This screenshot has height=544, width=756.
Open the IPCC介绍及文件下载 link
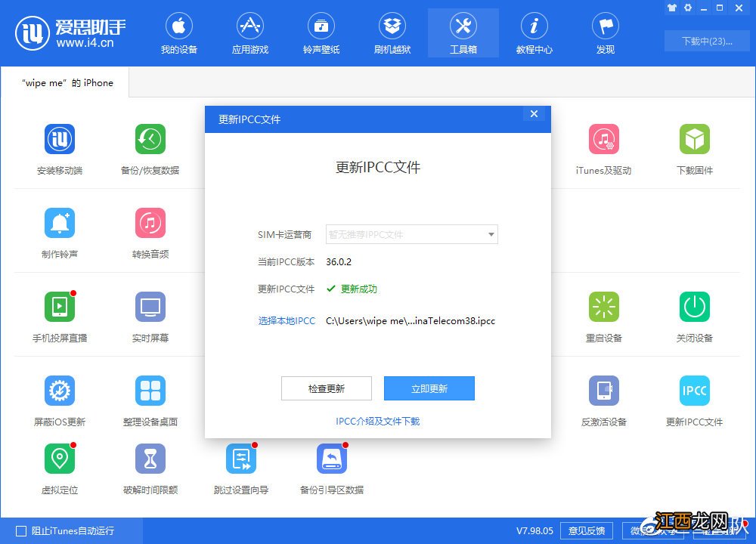(x=377, y=422)
